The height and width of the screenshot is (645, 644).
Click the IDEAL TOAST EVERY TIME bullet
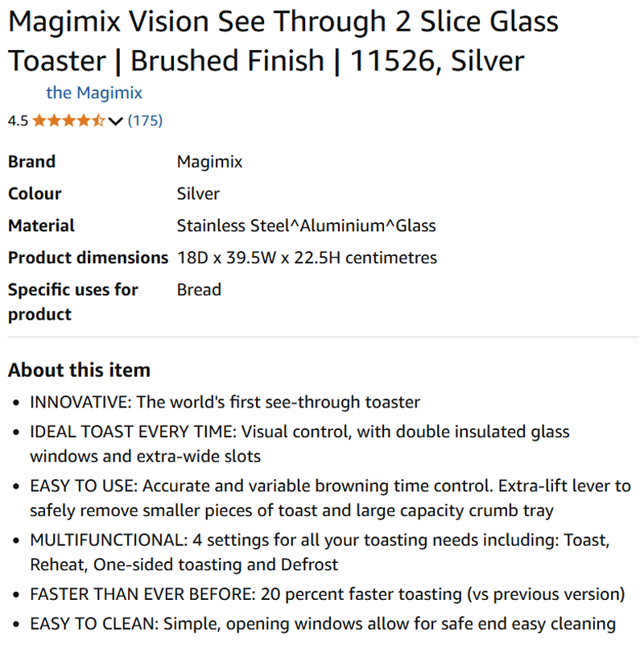tap(299, 444)
